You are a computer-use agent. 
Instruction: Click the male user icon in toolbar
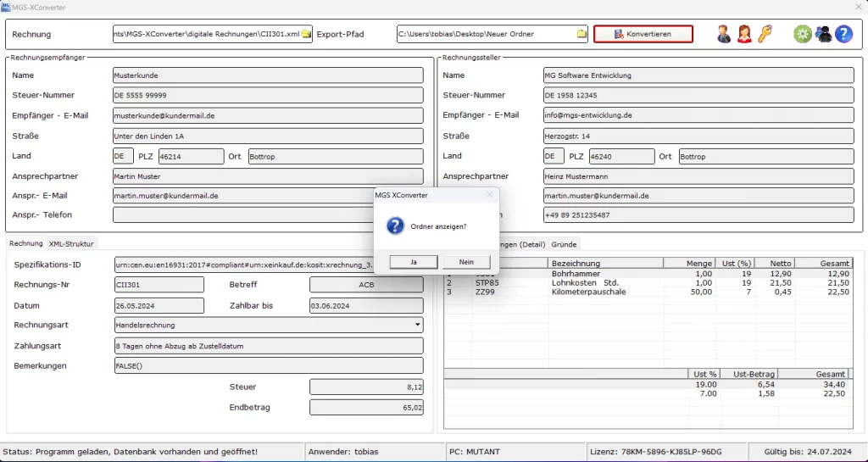click(724, 34)
